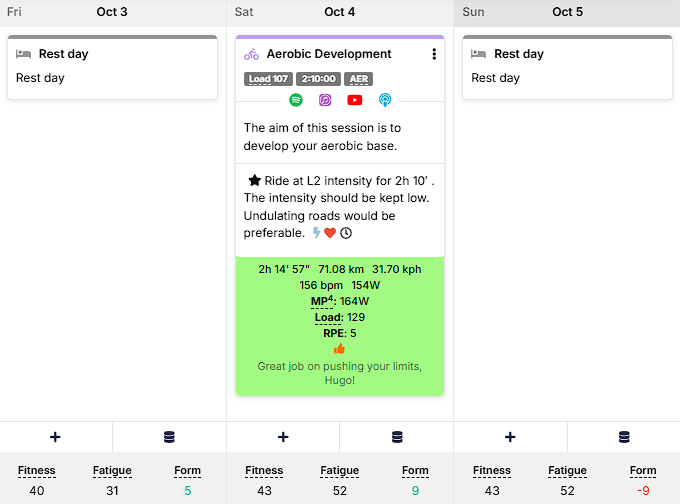Click the clock duration icon in instructions
The image size is (680, 504).
346,233
